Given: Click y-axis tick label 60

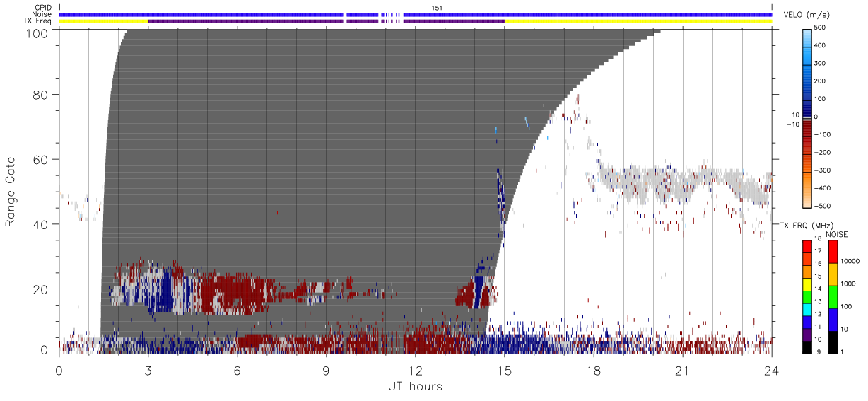Looking at the screenshot, I should (x=40, y=159).
